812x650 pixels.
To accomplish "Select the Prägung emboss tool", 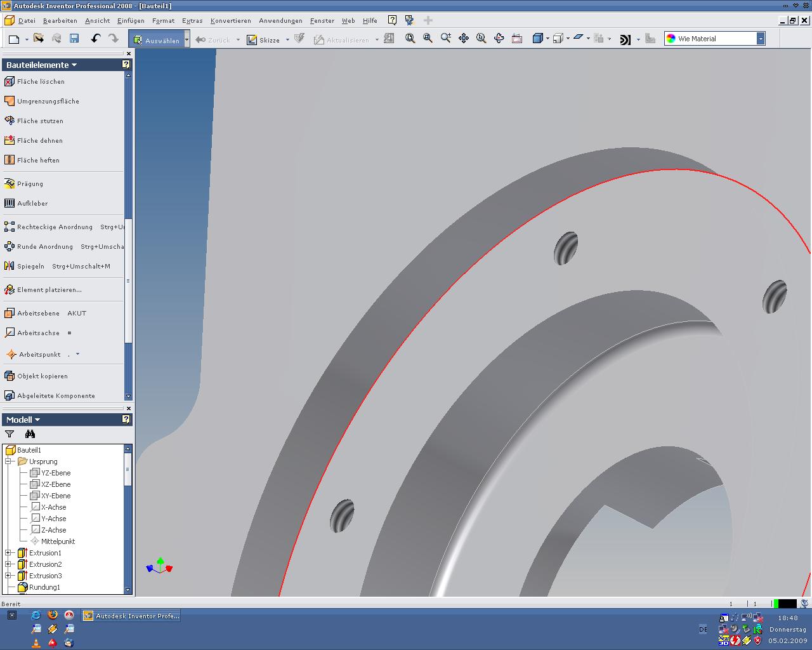I will point(30,183).
